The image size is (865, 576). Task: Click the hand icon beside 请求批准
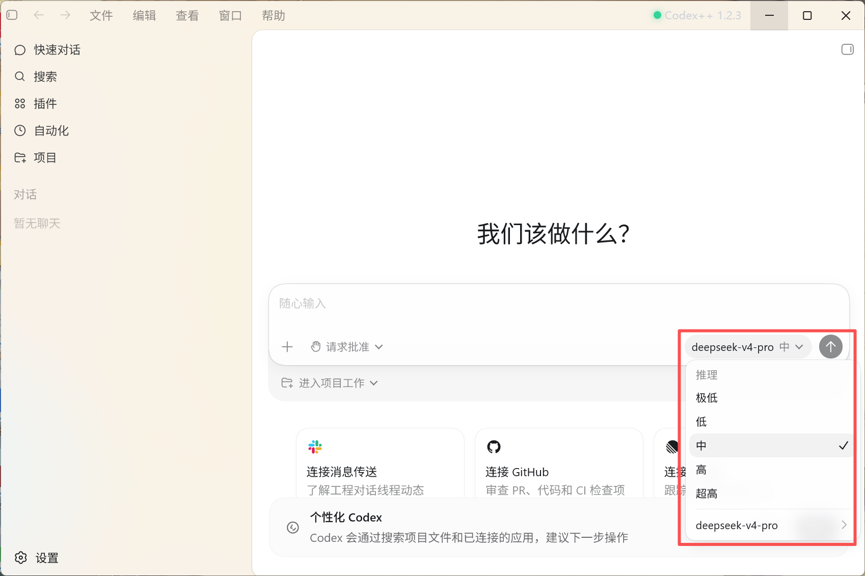point(316,347)
